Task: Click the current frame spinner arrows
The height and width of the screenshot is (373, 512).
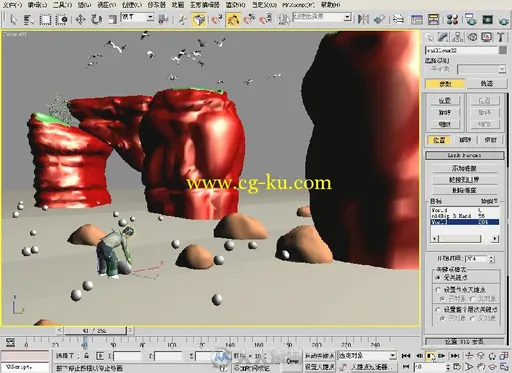Action: pos(448,367)
